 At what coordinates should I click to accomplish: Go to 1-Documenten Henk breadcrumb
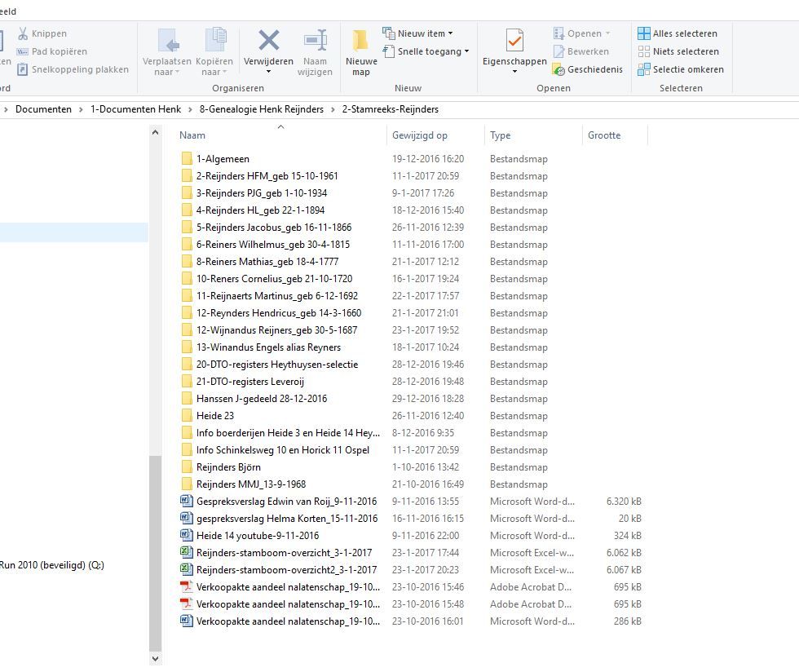tap(135, 109)
